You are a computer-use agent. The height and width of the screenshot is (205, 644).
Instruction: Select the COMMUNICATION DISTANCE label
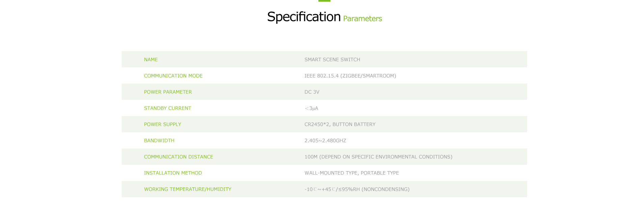click(179, 157)
